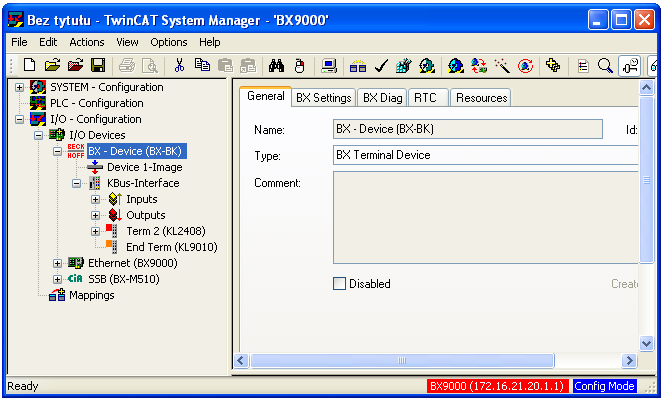Select End Term (KL9010) tree item

pos(172,247)
